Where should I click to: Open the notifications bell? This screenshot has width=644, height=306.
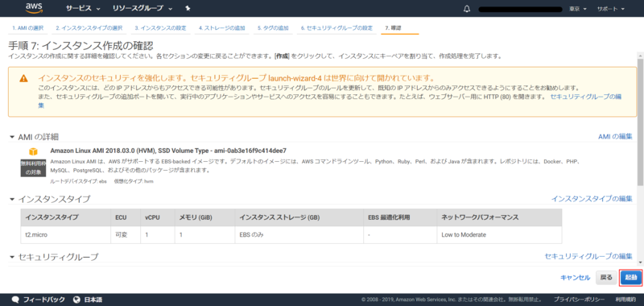[x=467, y=9]
